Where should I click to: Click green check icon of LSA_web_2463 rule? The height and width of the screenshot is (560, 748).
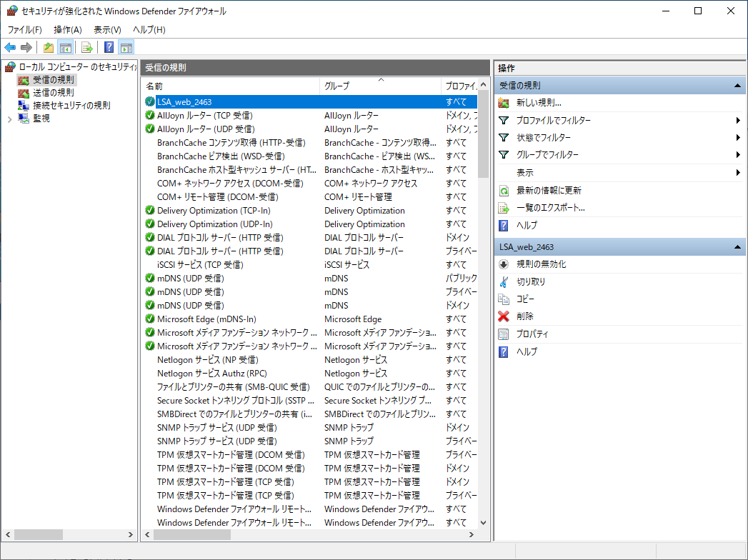coord(150,101)
